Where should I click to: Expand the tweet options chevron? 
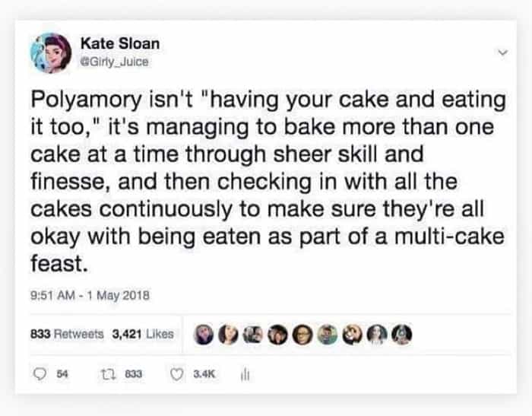point(500,52)
